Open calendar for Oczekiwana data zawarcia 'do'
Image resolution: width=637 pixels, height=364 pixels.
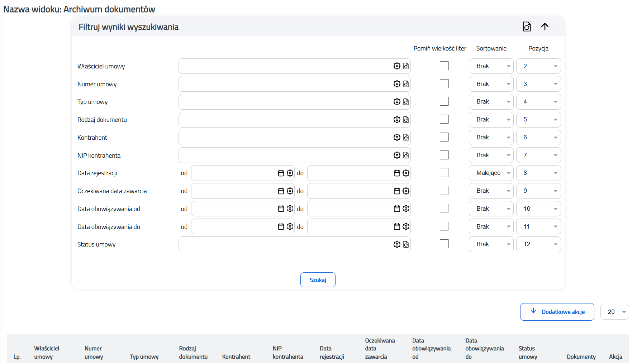pyautogui.click(x=397, y=191)
